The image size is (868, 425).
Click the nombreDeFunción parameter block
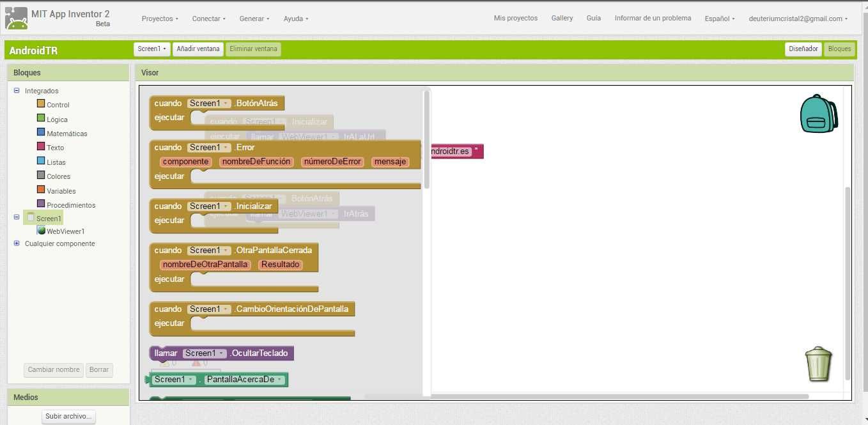(256, 162)
